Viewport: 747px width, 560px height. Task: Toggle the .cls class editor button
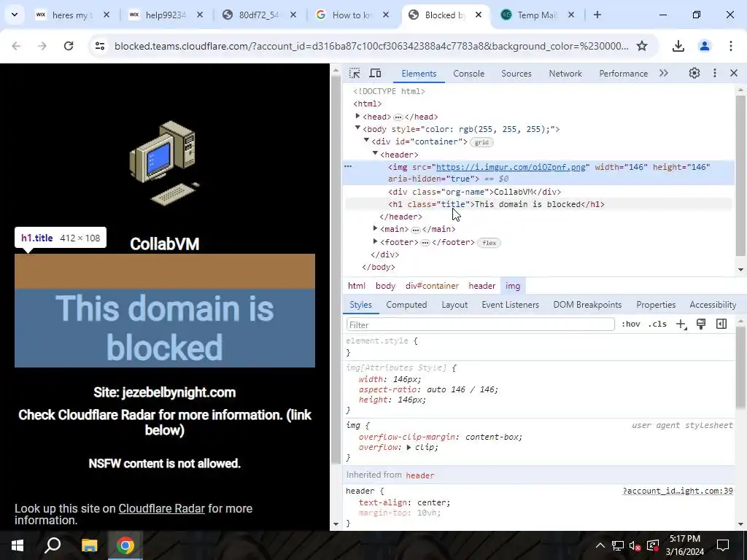(x=657, y=324)
